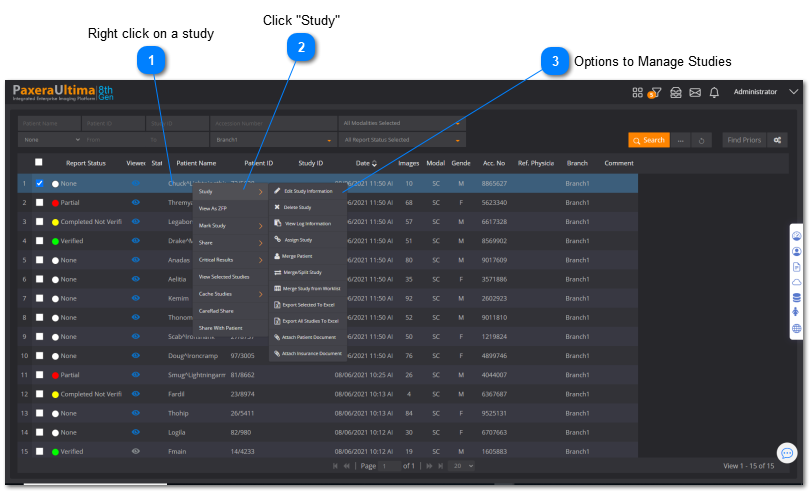
Task: Click the yellow status dot in row 3
Action: 55,222
